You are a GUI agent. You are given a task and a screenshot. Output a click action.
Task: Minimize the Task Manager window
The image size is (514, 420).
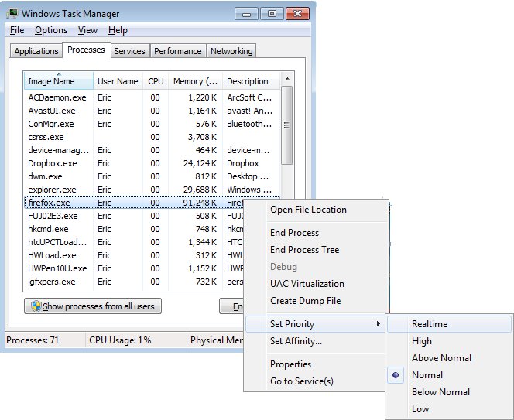coord(246,14)
